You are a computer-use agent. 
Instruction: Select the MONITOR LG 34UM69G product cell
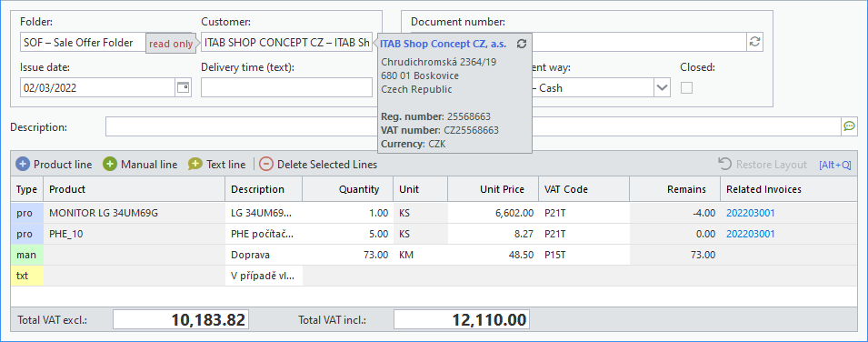(x=134, y=213)
